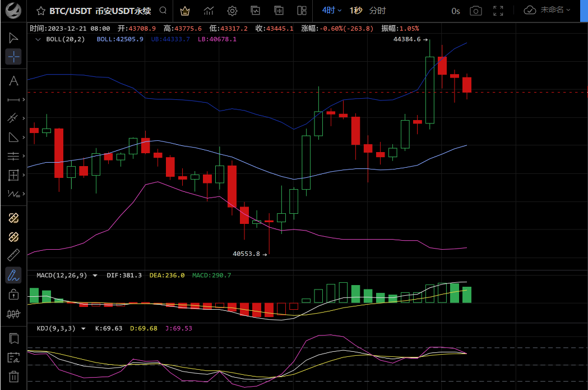This screenshot has height=390, width=588.
Task: Select the arrow cursor tool
Action: pos(13,38)
